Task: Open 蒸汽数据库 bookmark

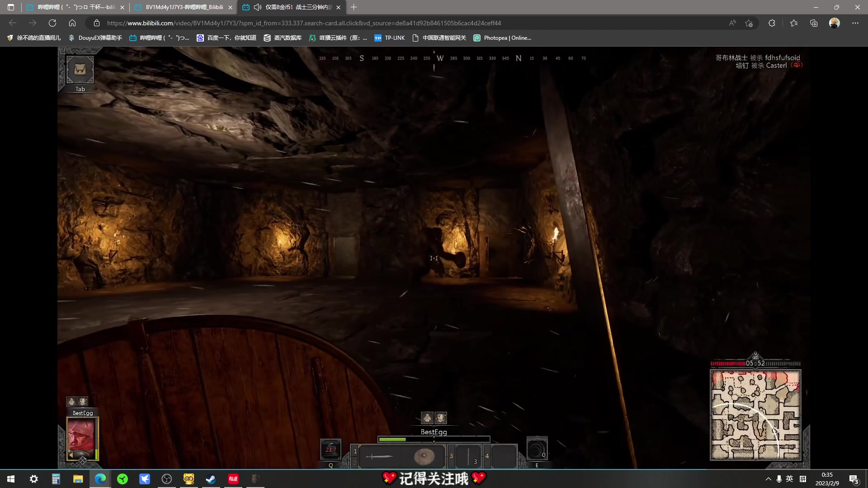Action: pos(283,38)
